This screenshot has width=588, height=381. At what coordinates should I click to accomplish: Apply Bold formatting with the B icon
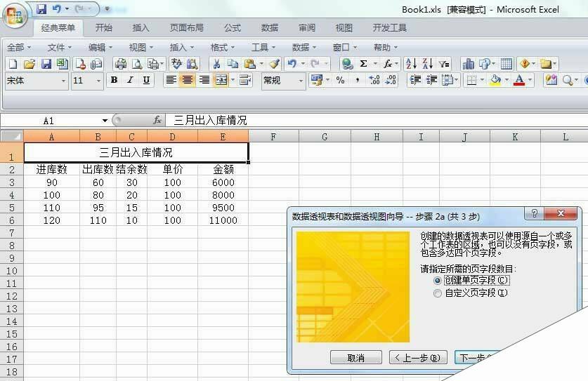pyautogui.click(x=114, y=81)
